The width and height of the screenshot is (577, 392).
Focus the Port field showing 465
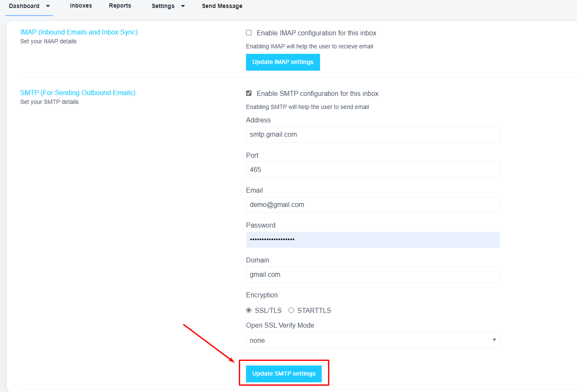(x=373, y=170)
